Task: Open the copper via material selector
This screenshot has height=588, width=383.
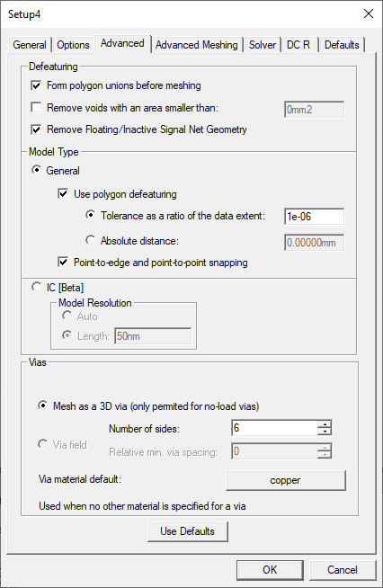Action: tap(286, 480)
